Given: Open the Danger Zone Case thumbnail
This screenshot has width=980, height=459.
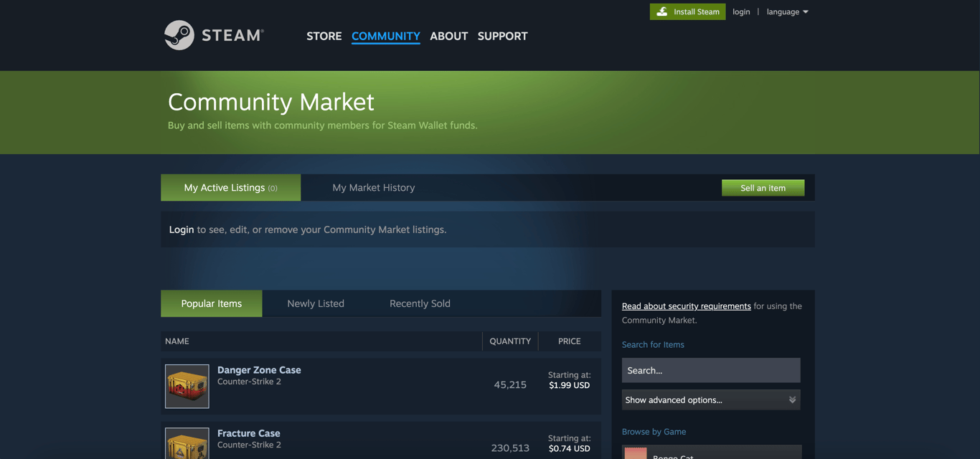Looking at the screenshot, I should point(187,387).
